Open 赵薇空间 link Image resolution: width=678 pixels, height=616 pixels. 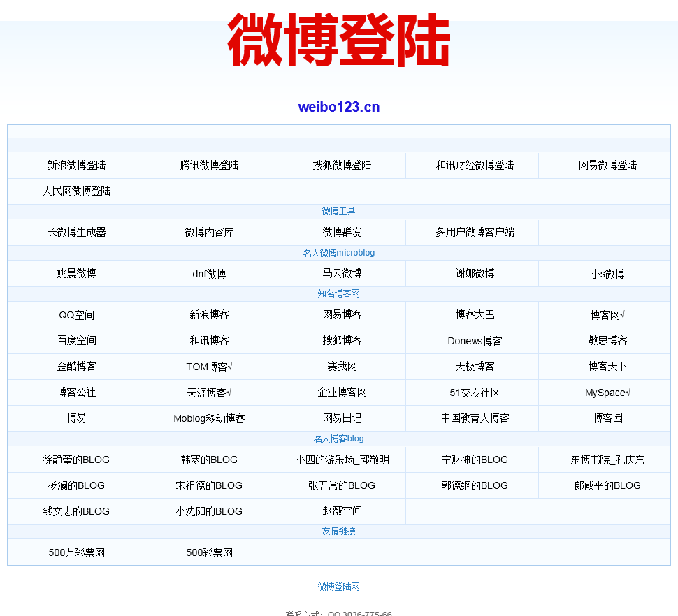tap(342, 511)
